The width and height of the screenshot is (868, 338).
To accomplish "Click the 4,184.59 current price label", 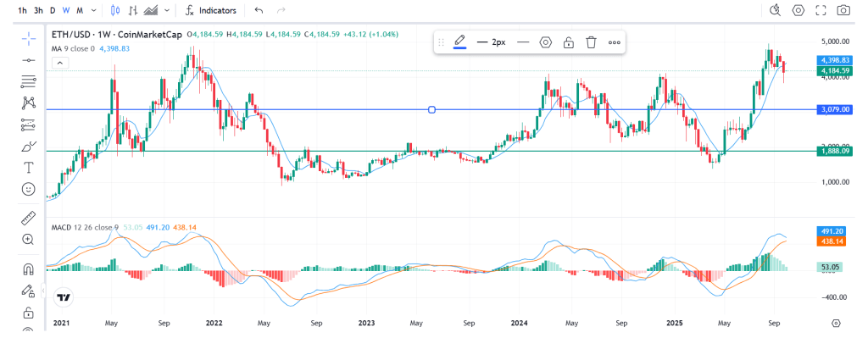I will tap(835, 70).
